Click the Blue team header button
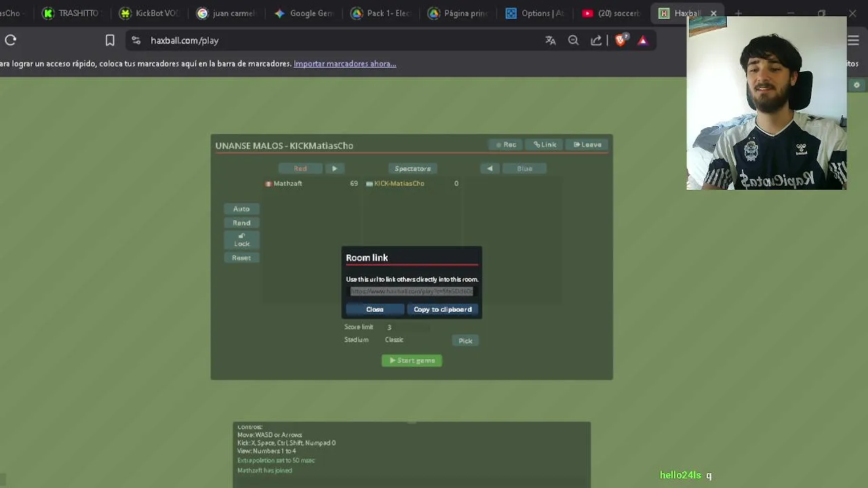The width and height of the screenshot is (868, 488). 524,168
